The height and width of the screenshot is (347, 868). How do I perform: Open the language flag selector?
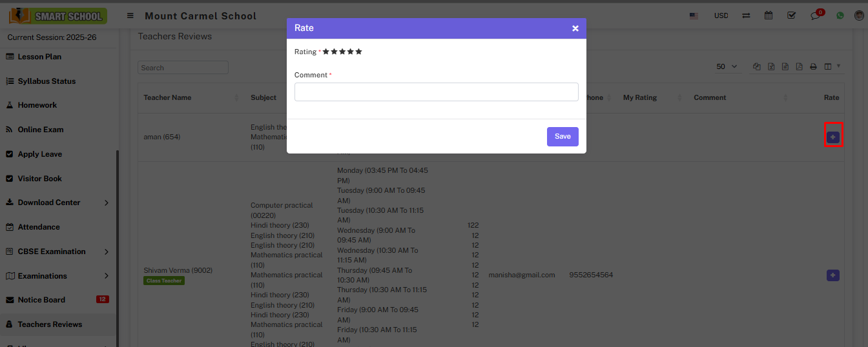694,15
